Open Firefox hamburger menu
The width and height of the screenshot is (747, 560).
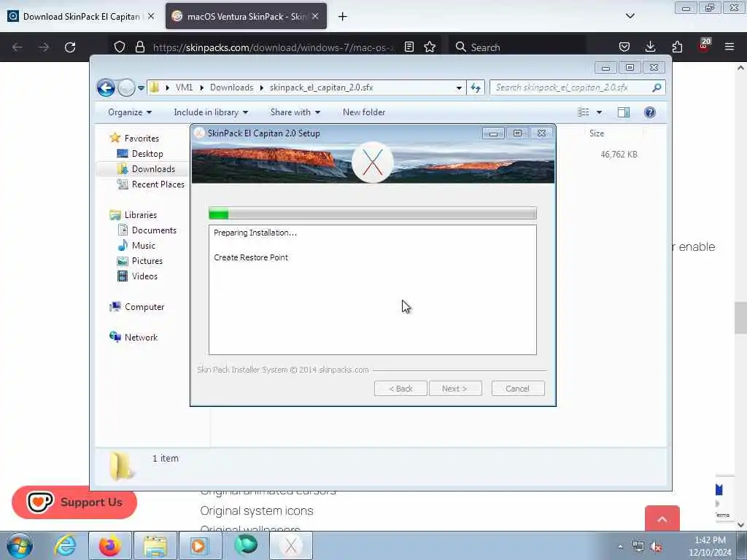point(729,47)
